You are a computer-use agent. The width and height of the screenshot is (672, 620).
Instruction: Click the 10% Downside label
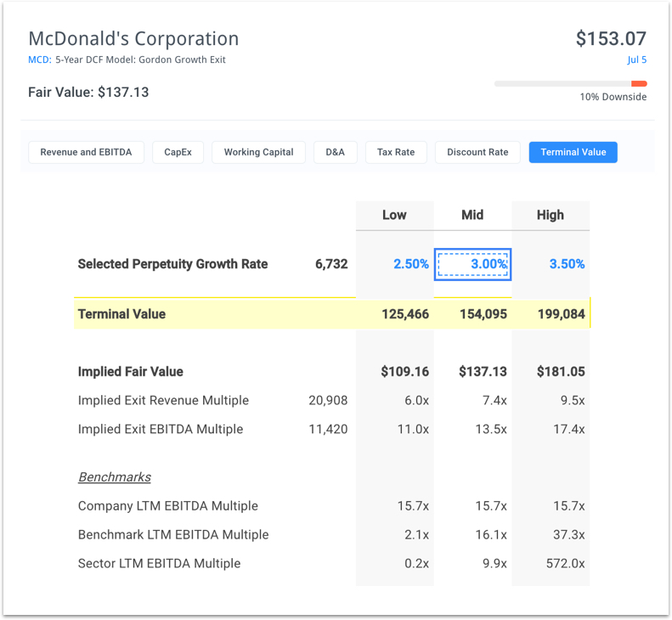613,97
